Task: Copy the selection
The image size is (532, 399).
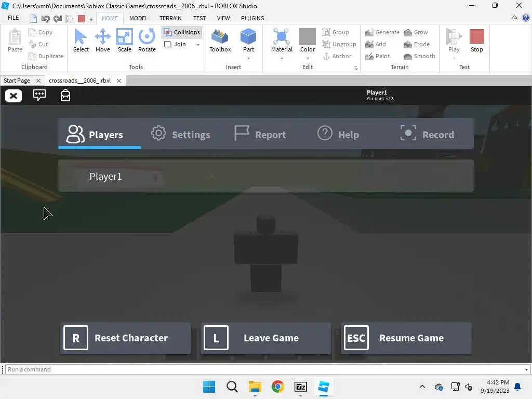Action: tap(41, 32)
